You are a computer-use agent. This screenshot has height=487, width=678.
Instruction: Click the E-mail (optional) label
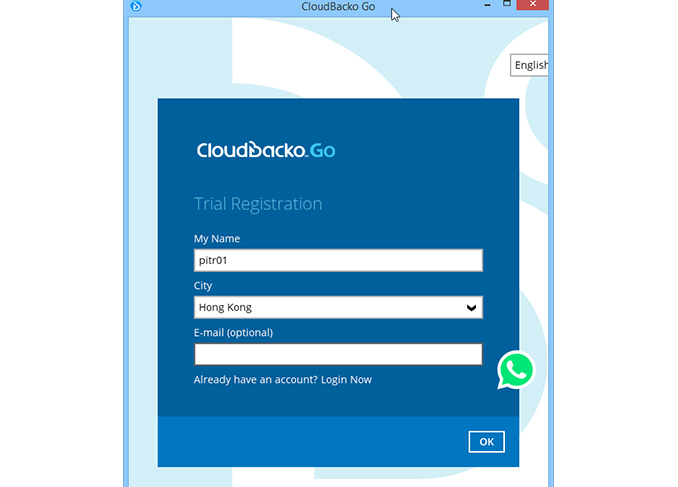pos(233,333)
